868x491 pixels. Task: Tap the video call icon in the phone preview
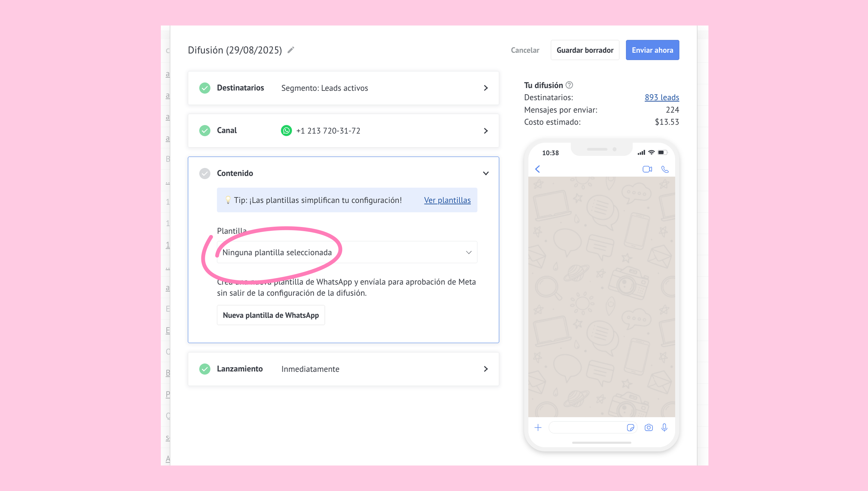tap(647, 169)
